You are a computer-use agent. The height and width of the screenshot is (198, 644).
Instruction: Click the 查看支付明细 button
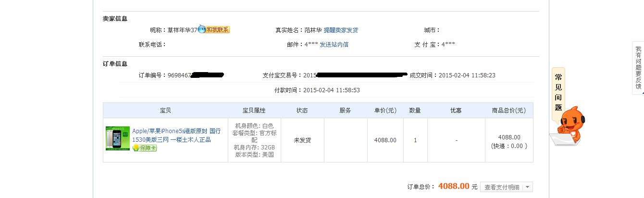click(502, 187)
